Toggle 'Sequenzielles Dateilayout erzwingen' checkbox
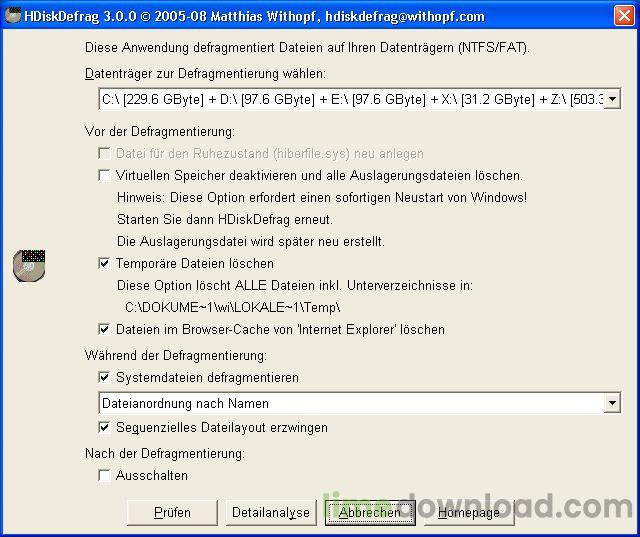Screen dimensions: 640x537 point(104,427)
